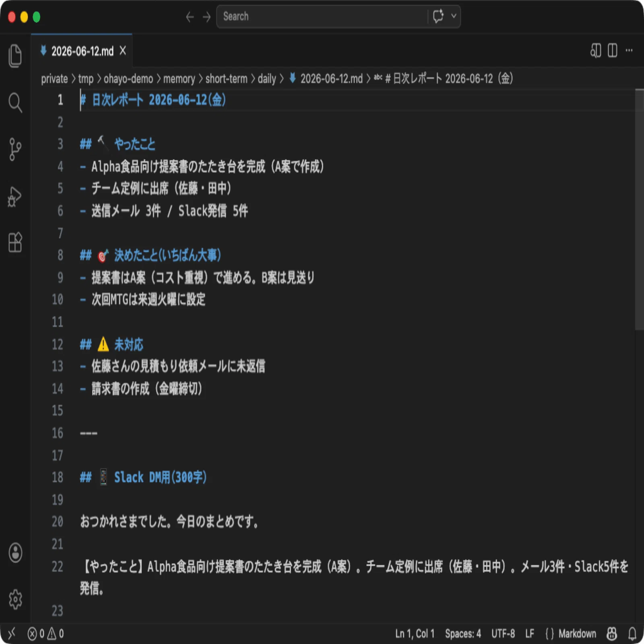The width and height of the screenshot is (644, 644).
Task: Open the Run and Debug view
Action: pyautogui.click(x=15, y=196)
